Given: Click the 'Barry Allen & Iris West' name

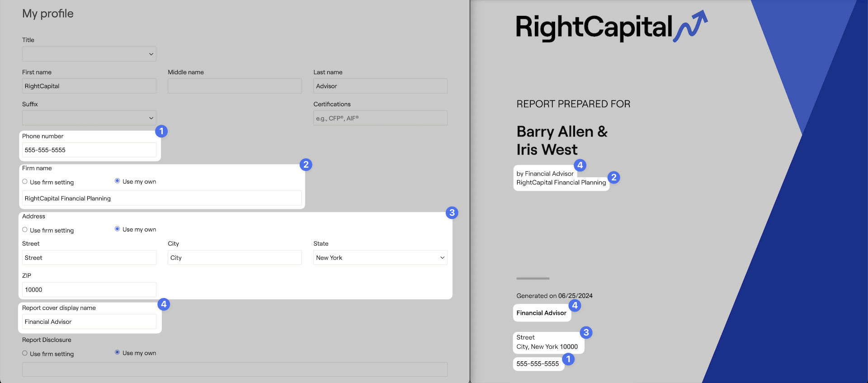Looking at the screenshot, I should pos(562,140).
